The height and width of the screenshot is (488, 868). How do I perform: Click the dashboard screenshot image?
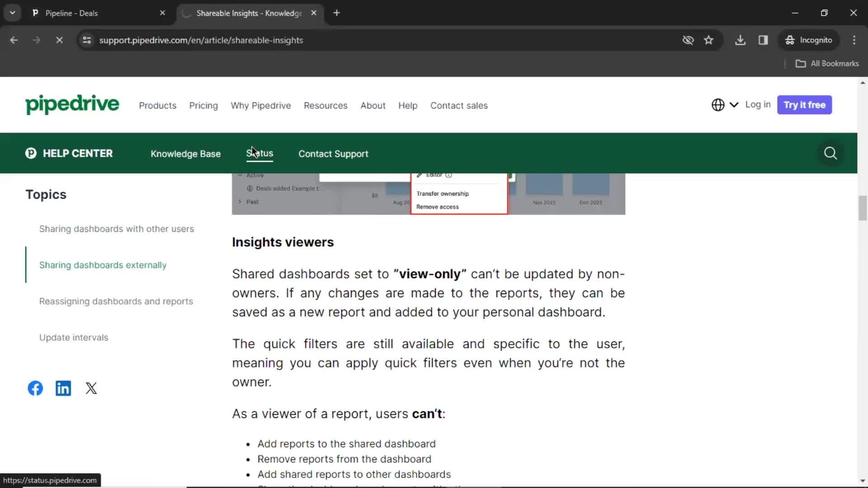(x=429, y=194)
